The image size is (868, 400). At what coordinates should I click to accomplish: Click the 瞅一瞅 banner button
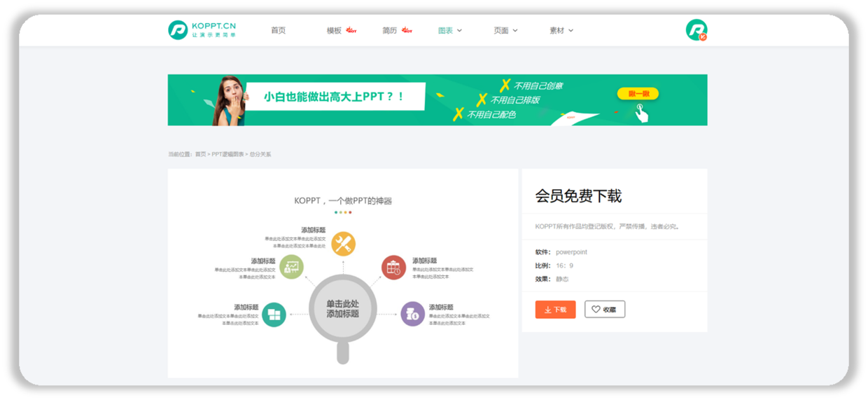coord(637,94)
